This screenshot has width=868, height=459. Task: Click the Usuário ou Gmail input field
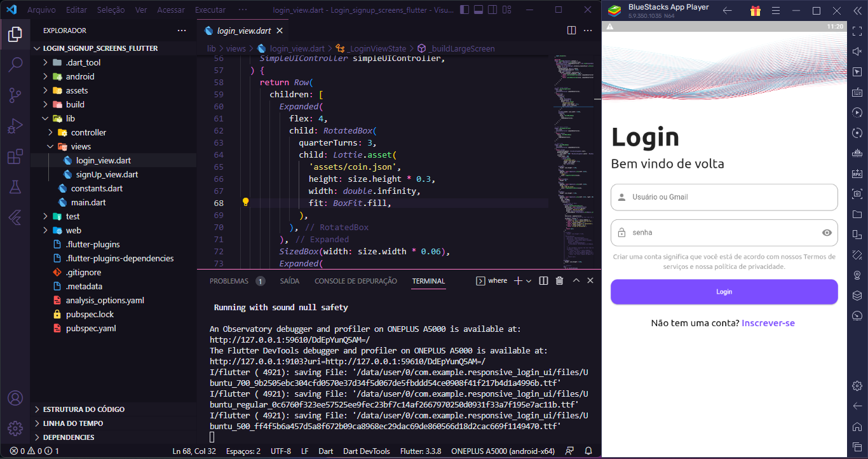724,197
